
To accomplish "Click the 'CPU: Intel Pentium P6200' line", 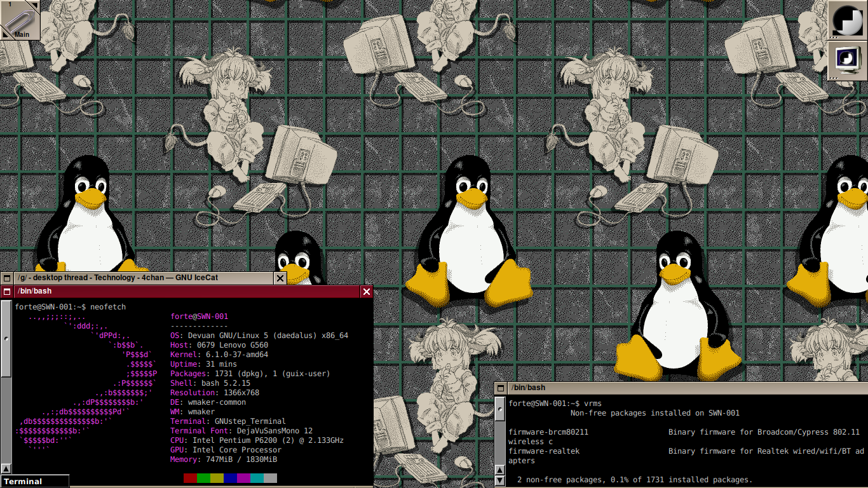I will (x=257, y=440).
